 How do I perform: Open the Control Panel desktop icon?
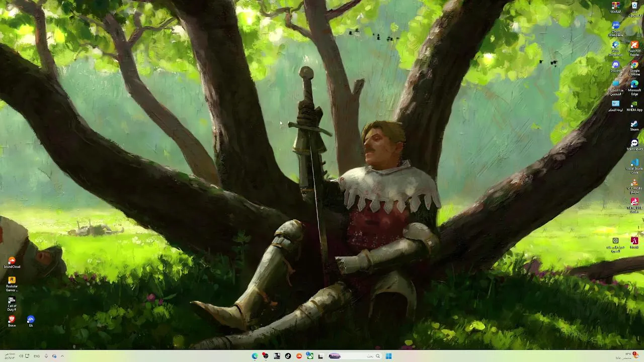[x=615, y=106]
